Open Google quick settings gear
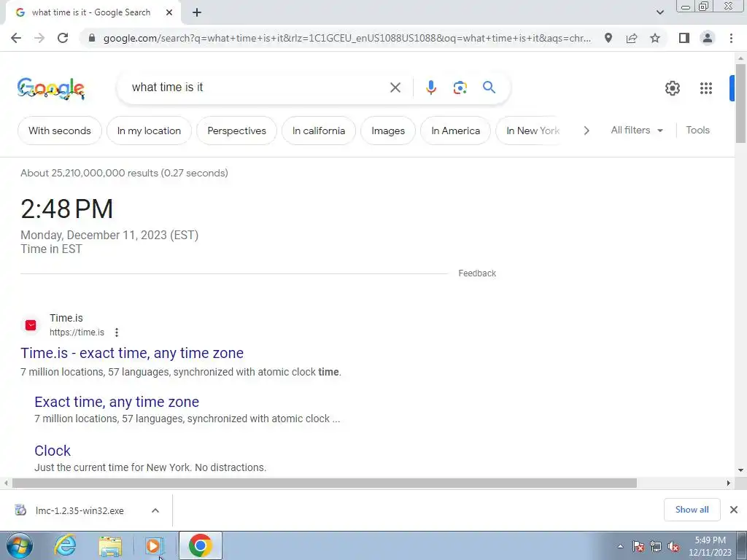This screenshot has height=560, width=747. pos(672,88)
